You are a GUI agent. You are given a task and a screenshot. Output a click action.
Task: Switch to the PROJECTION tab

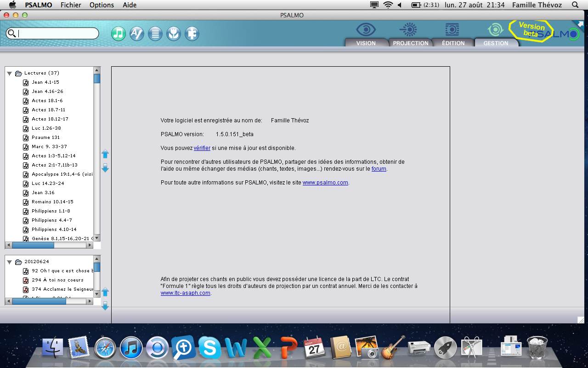point(411,43)
